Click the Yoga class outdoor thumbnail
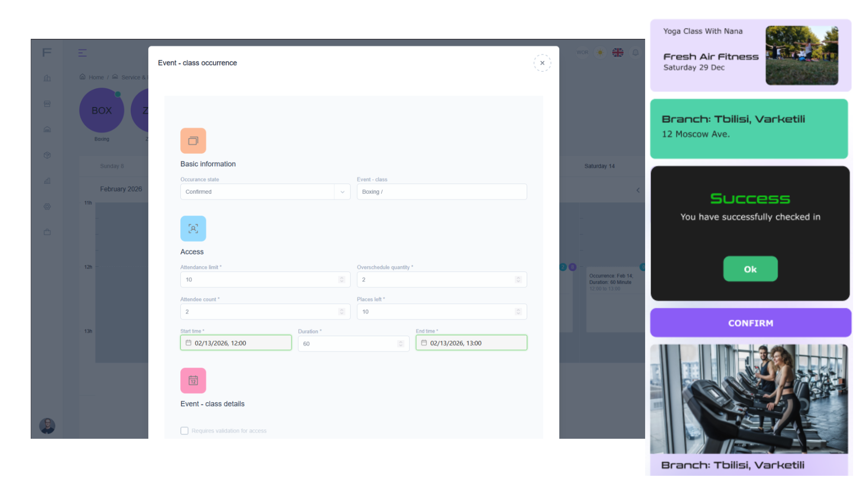The image size is (868, 488). [x=802, y=55]
